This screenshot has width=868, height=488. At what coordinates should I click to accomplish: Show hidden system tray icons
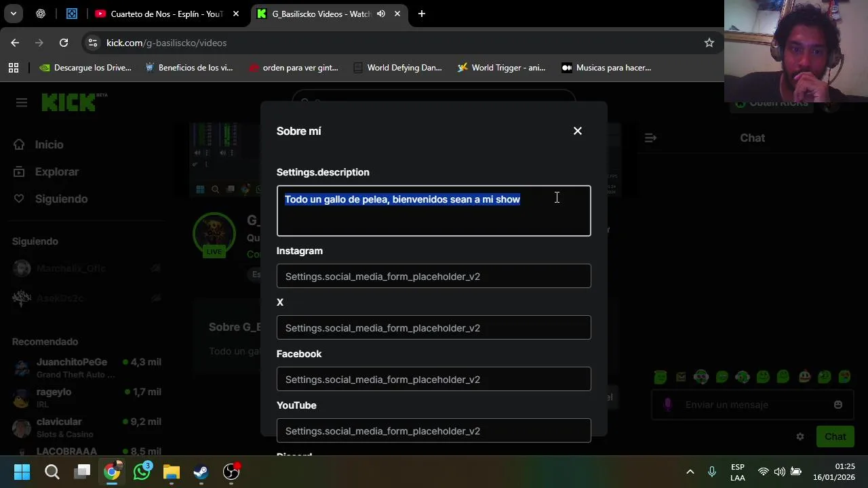[x=690, y=472]
